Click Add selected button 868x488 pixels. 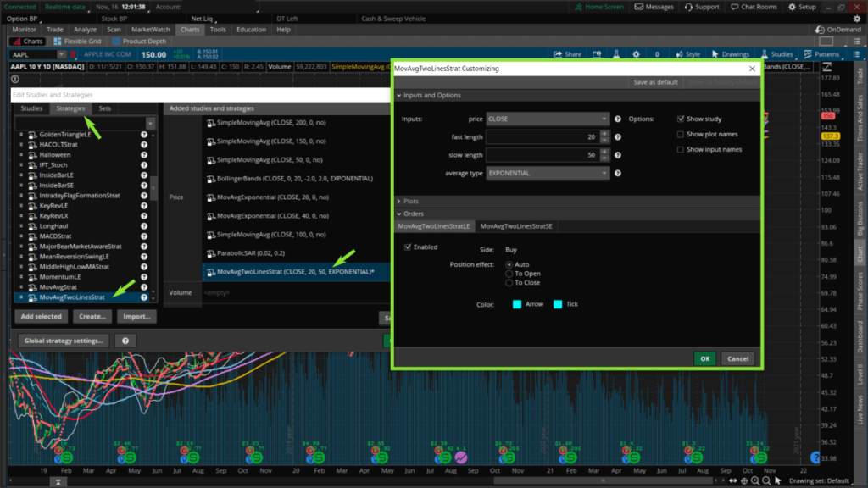tap(41, 317)
